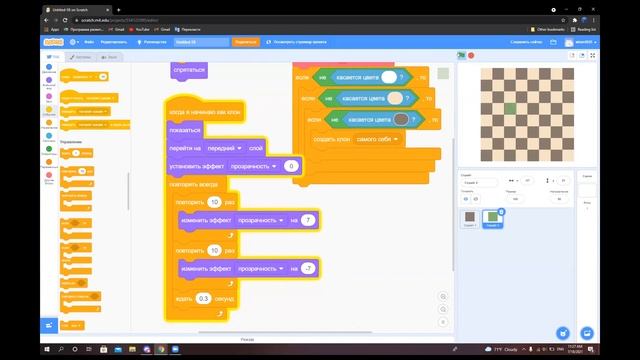Select the Внешний вид blocks category
640x360 pixels.
[49, 83]
